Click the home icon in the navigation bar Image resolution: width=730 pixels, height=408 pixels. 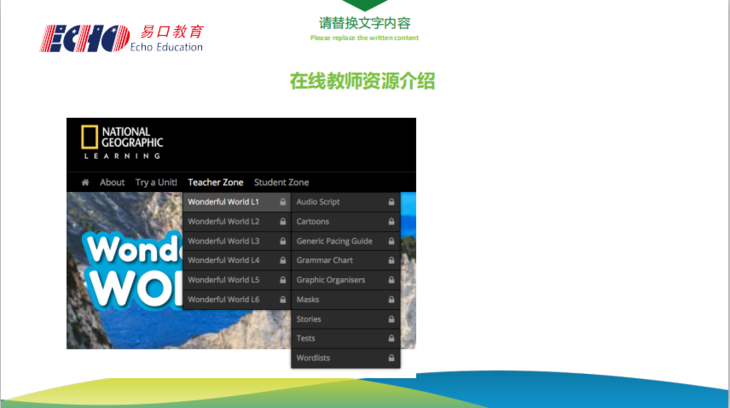(85, 183)
